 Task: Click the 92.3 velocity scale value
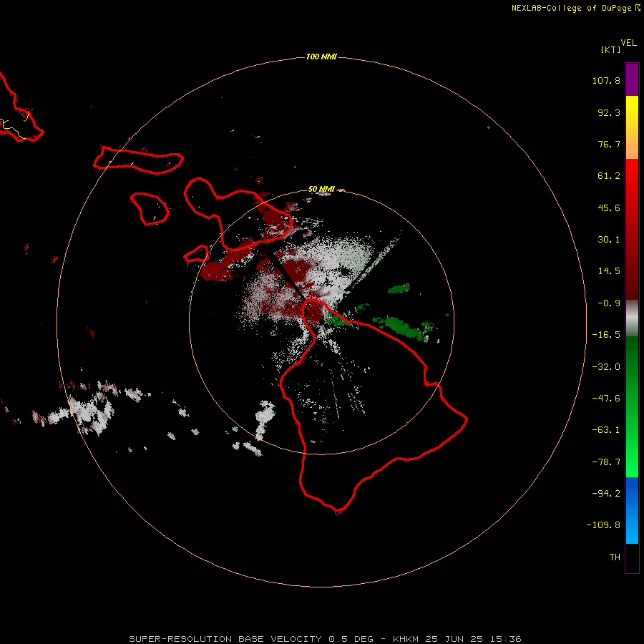click(x=609, y=112)
